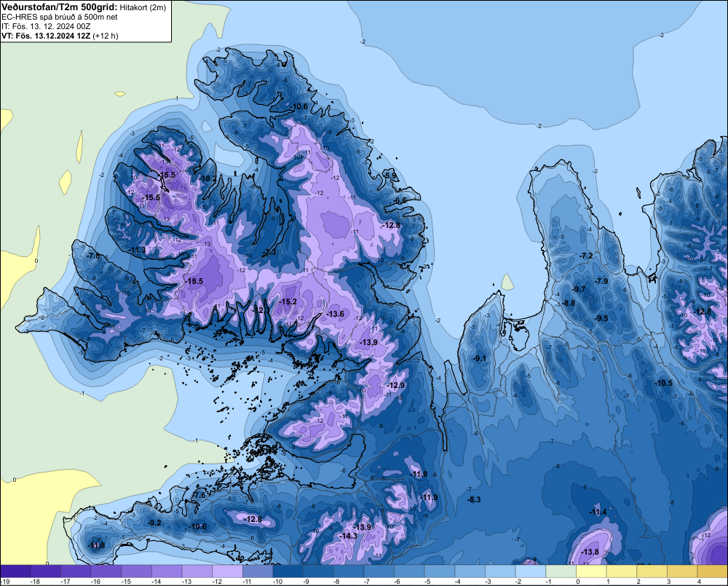Click the legend tick label '-16'
Image resolution: width=728 pixels, height=586 pixels.
95,582
